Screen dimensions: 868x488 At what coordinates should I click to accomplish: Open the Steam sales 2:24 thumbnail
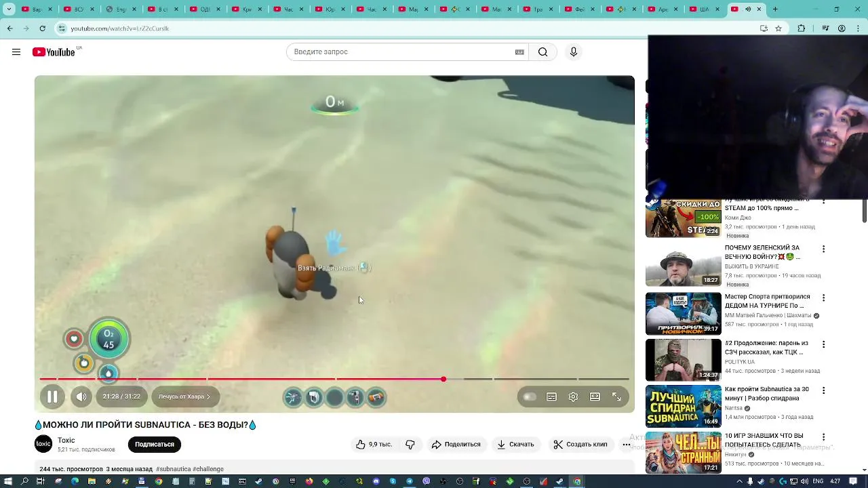pyautogui.click(x=683, y=218)
